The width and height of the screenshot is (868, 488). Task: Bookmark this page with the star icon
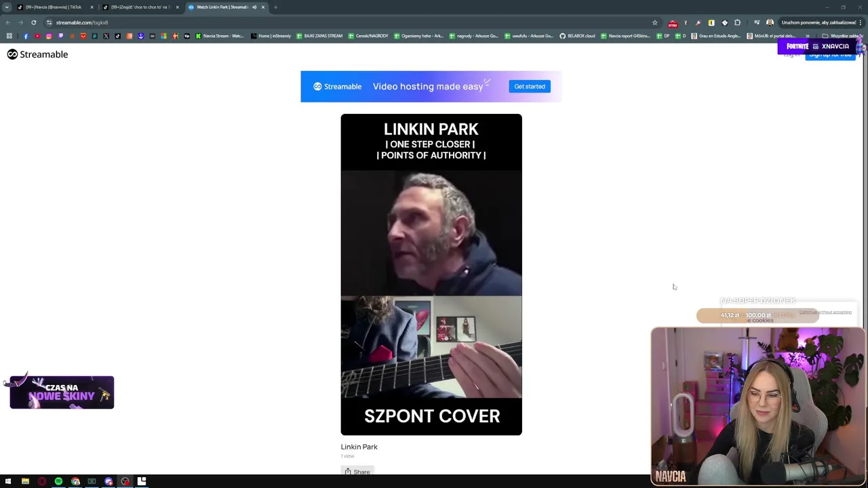pyautogui.click(x=655, y=22)
